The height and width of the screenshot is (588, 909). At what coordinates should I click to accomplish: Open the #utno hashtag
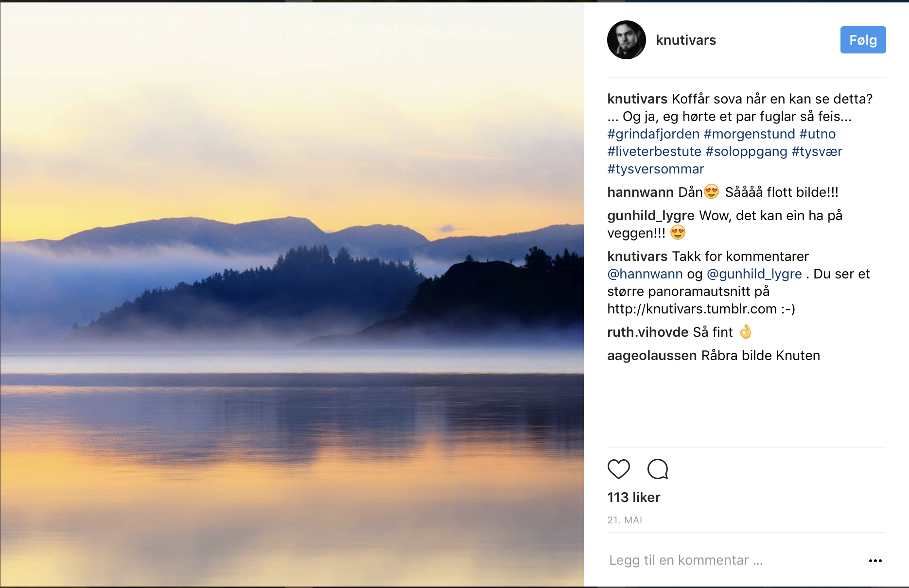click(817, 134)
